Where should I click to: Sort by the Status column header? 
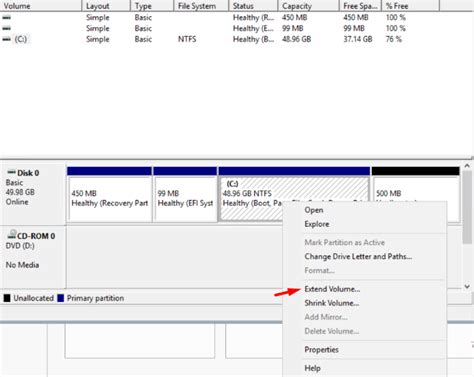click(253, 6)
